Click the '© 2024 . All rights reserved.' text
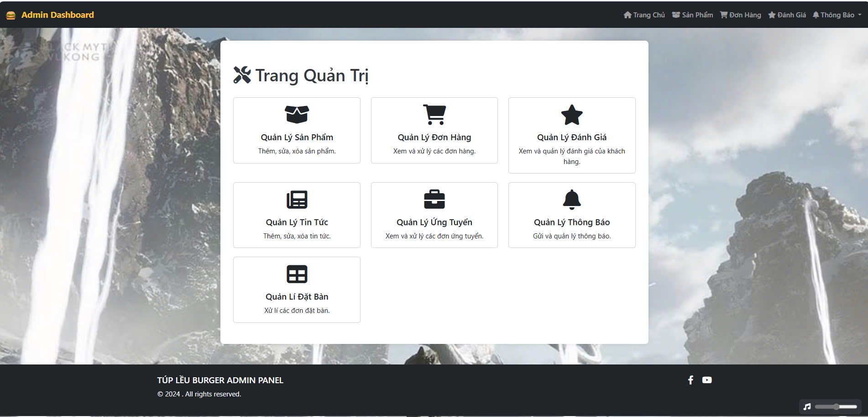The height and width of the screenshot is (417, 868). tap(199, 394)
